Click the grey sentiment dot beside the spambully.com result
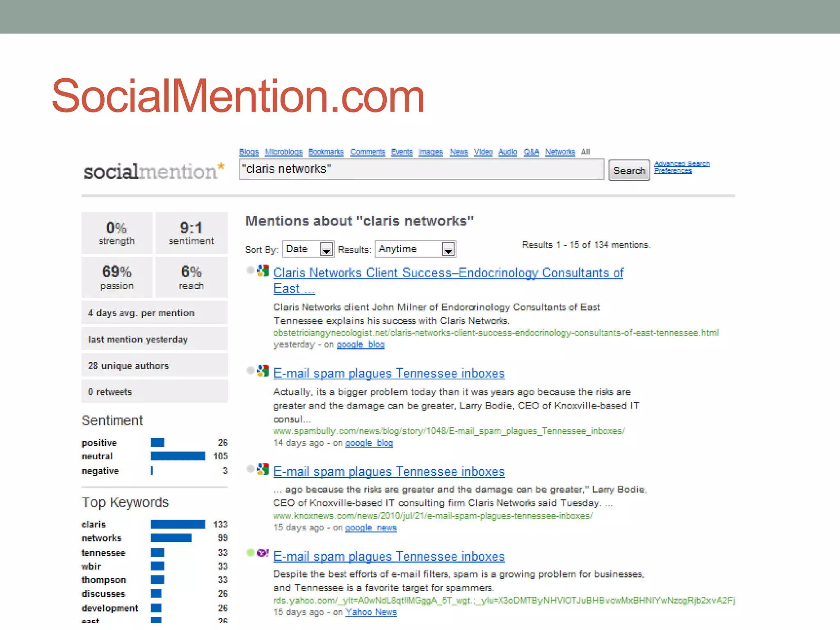Viewport: 840px width, 630px height. point(250,370)
